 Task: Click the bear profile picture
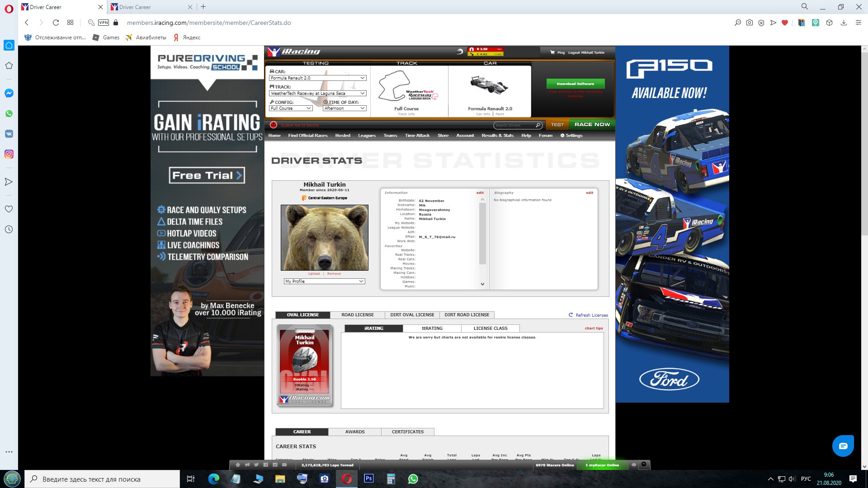click(x=324, y=237)
